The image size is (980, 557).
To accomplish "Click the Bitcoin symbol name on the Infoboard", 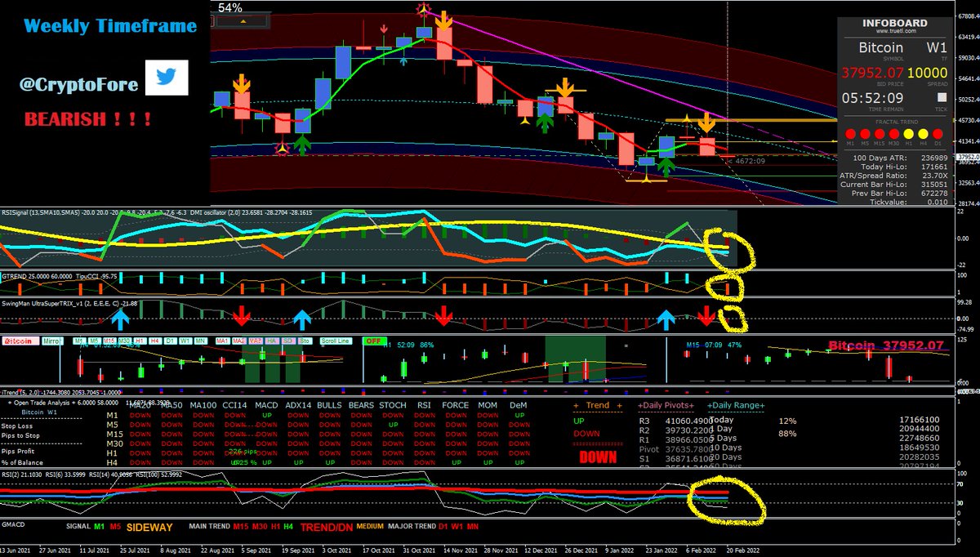I will click(881, 47).
